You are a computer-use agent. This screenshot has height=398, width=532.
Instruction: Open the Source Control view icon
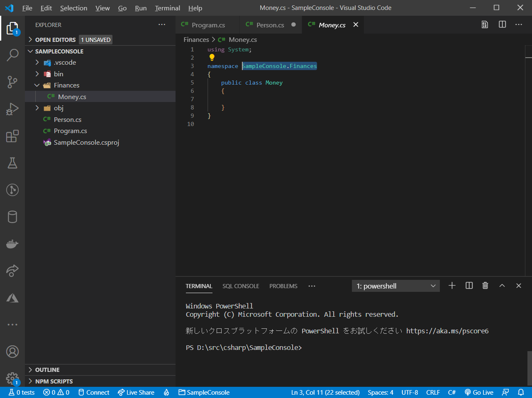click(x=12, y=82)
